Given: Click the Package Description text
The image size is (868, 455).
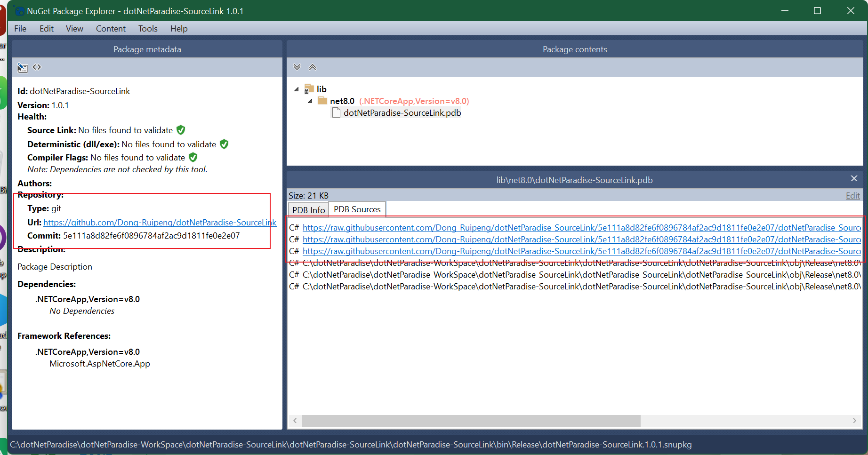Looking at the screenshot, I should [x=55, y=267].
